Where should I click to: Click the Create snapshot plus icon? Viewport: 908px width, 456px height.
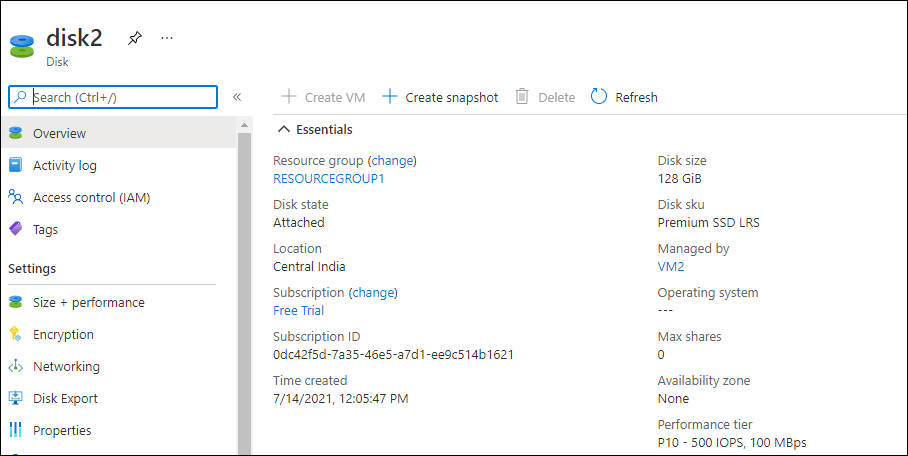[390, 97]
